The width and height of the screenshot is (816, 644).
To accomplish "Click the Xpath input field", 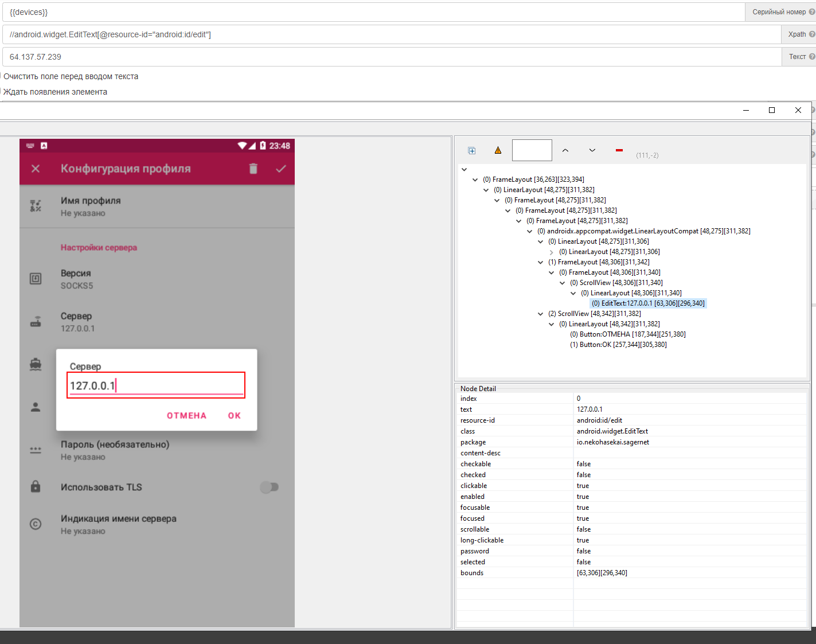I will [390, 34].
